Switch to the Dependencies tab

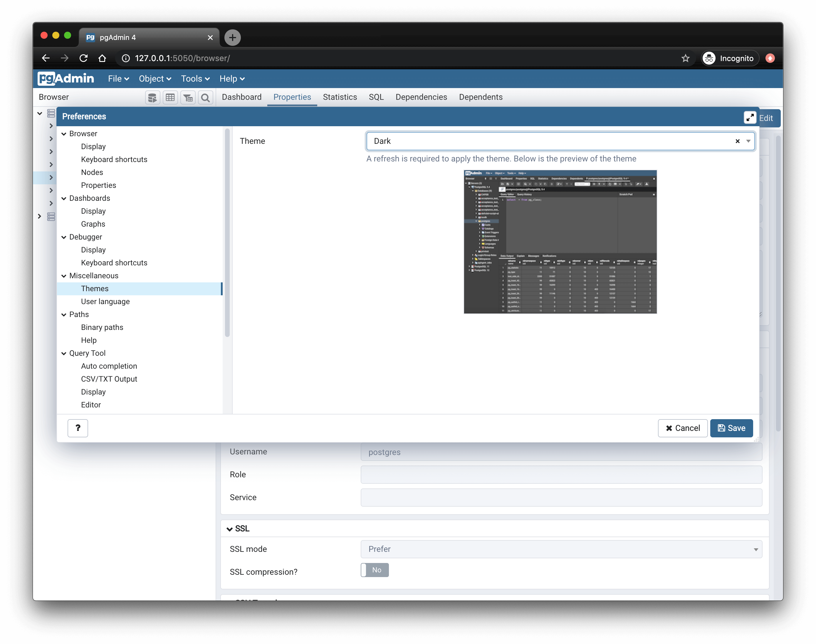tap(421, 97)
